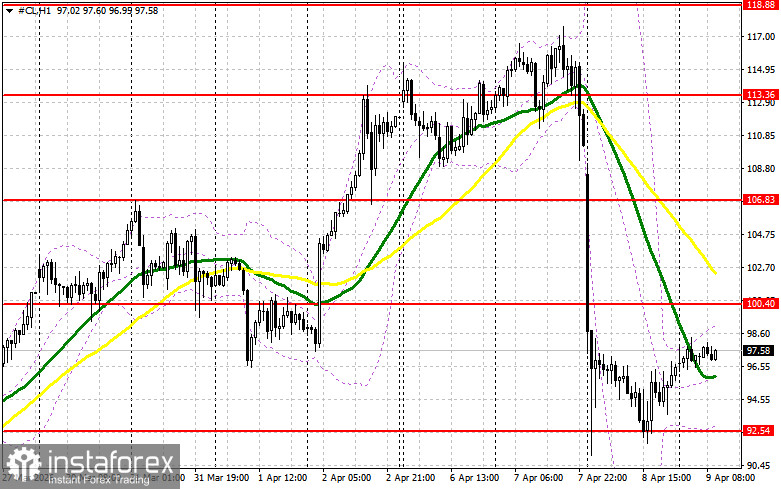This screenshot has width=781, height=489.
Task: Select the 118.88 red level price label
Action: tap(760, 4)
